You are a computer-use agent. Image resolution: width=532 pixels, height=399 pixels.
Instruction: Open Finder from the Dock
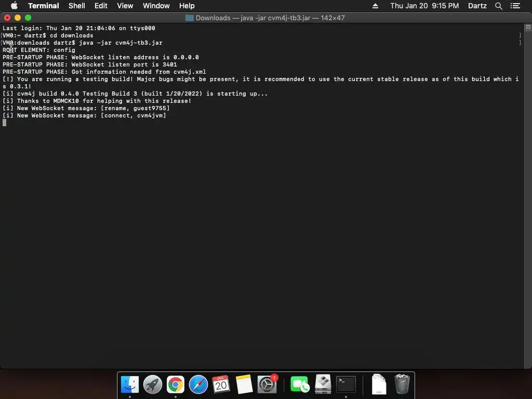pyautogui.click(x=129, y=384)
